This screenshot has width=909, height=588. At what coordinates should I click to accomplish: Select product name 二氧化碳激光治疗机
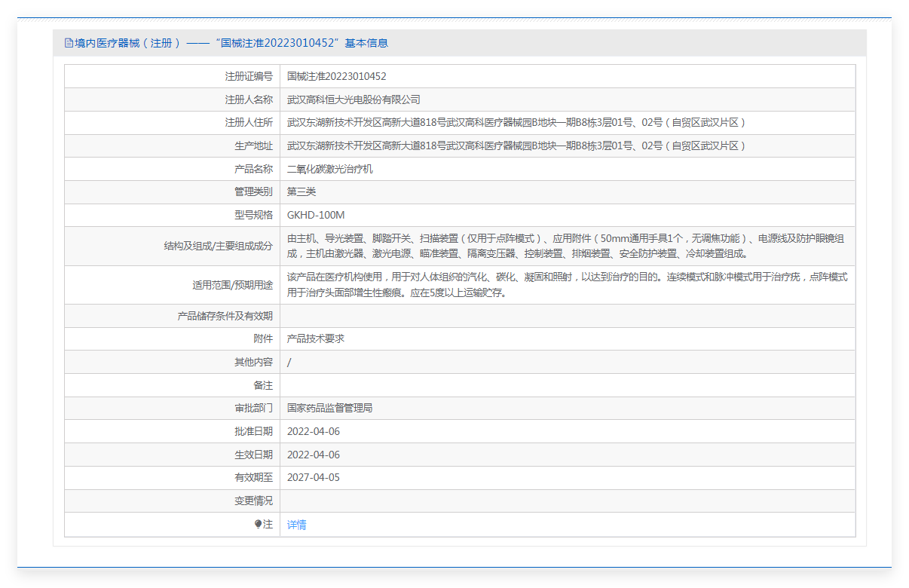[x=330, y=170]
